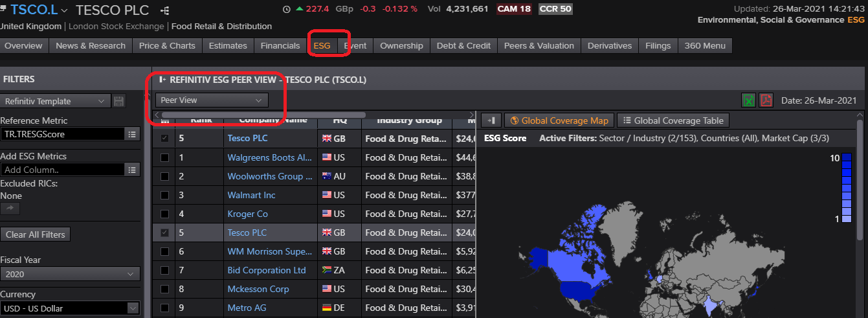This screenshot has width=868, height=318.
Task: Tick the checkbox for Walmart Inc
Action: [x=164, y=195]
